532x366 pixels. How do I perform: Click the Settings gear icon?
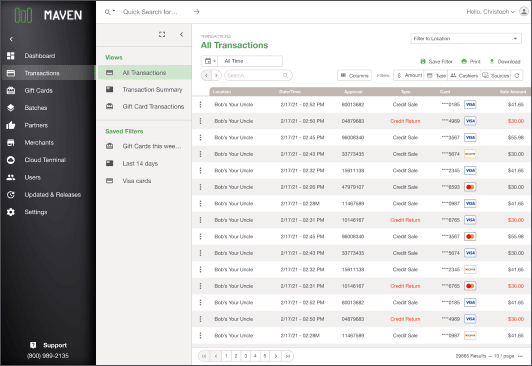click(11, 212)
